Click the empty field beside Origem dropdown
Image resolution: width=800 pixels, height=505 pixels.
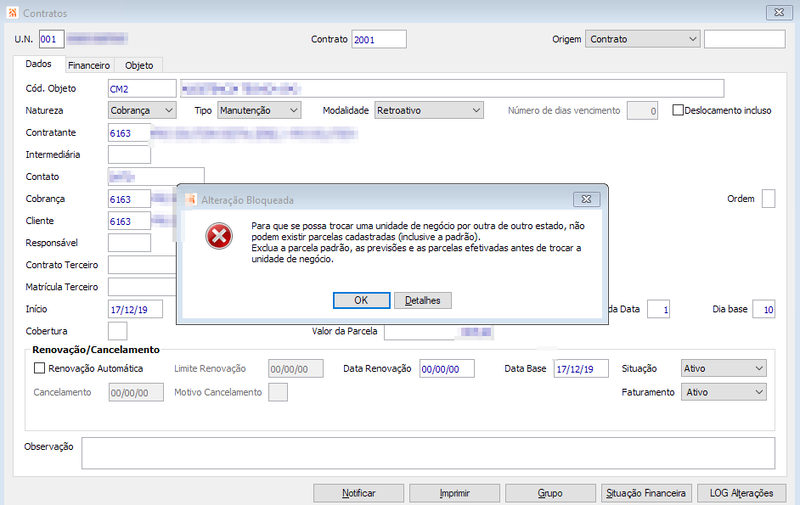pos(745,39)
